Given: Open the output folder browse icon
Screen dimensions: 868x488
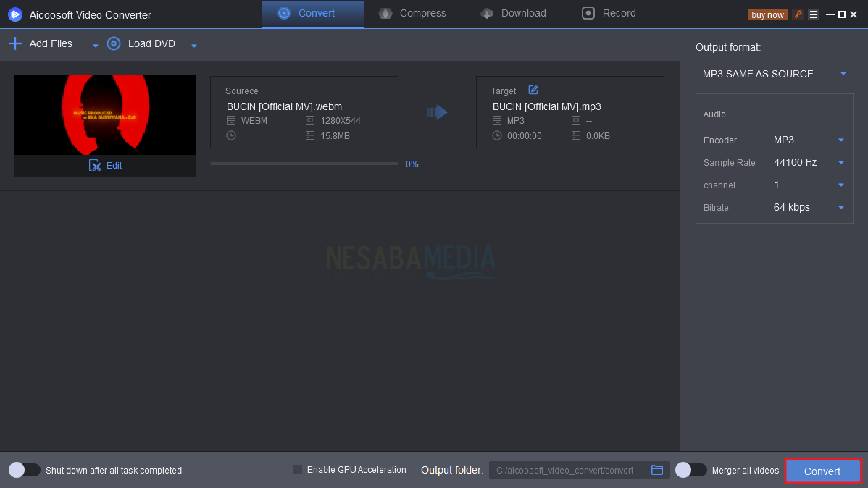Looking at the screenshot, I should (x=657, y=470).
